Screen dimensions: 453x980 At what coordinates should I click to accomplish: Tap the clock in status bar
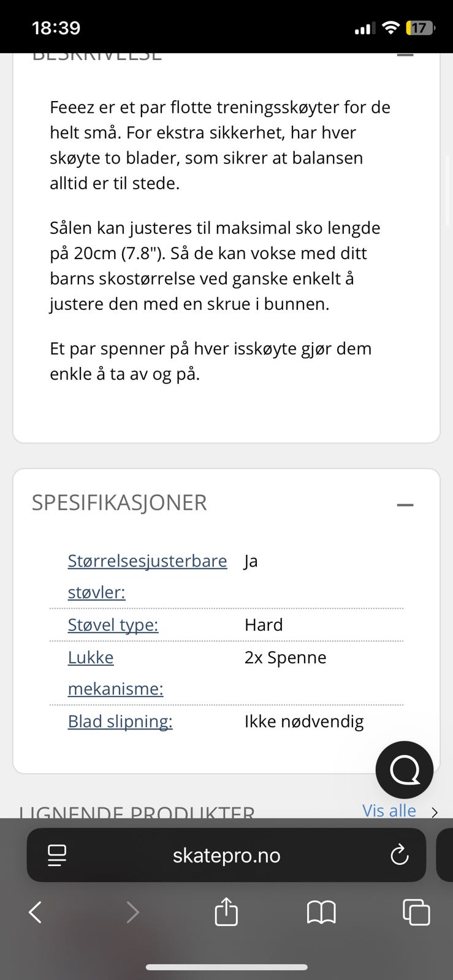pos(56,28)
